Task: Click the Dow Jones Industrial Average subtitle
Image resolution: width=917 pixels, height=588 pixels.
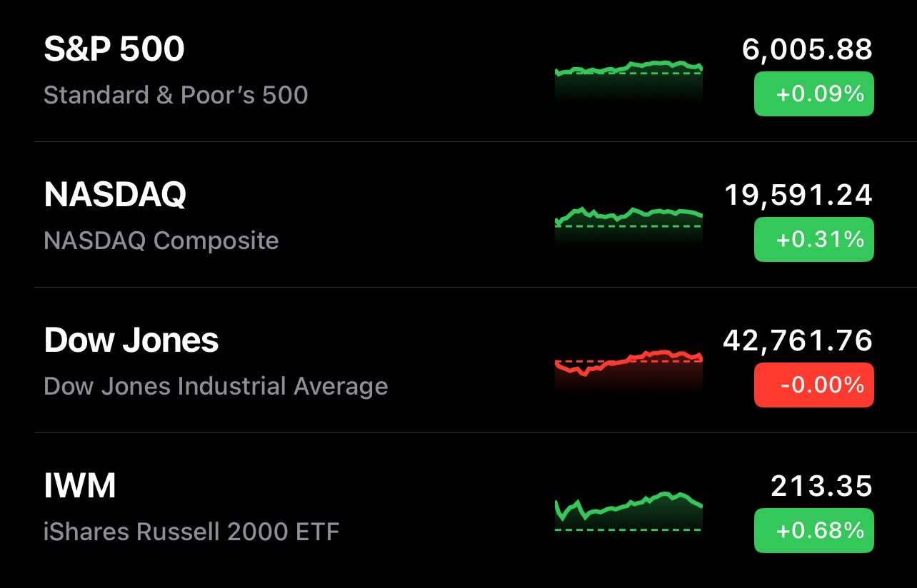Action: click(216, 386)
